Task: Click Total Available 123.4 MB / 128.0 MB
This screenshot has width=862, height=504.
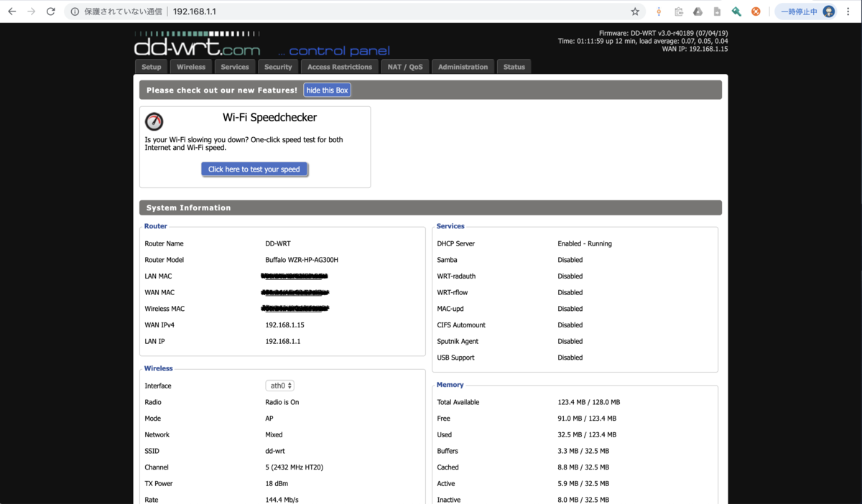Action: point(589,403)
